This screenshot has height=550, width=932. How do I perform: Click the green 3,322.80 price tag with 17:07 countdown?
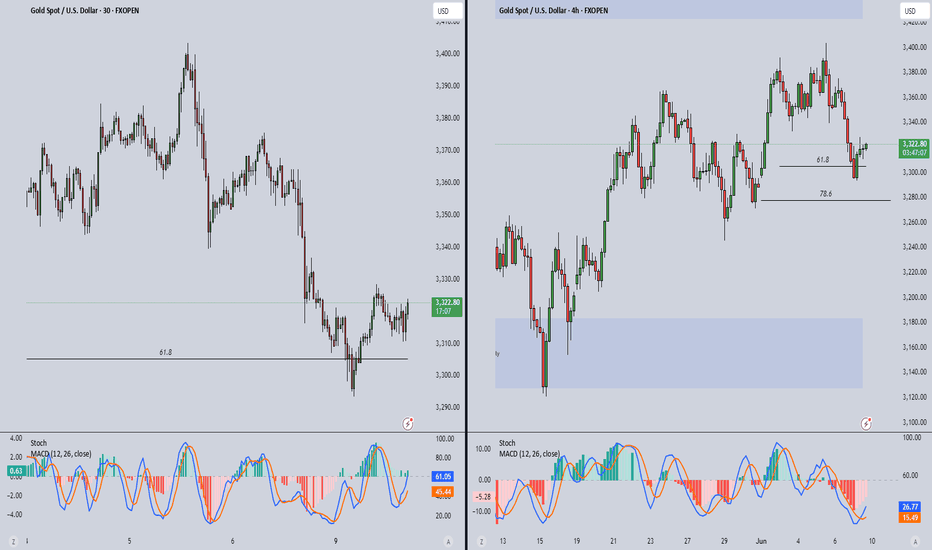tap(446, 306)
